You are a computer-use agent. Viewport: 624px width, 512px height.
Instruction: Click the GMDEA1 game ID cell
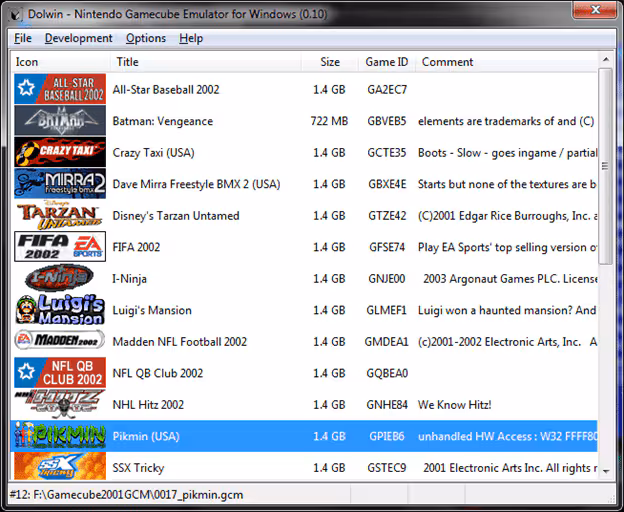click(x=387, y=342)
